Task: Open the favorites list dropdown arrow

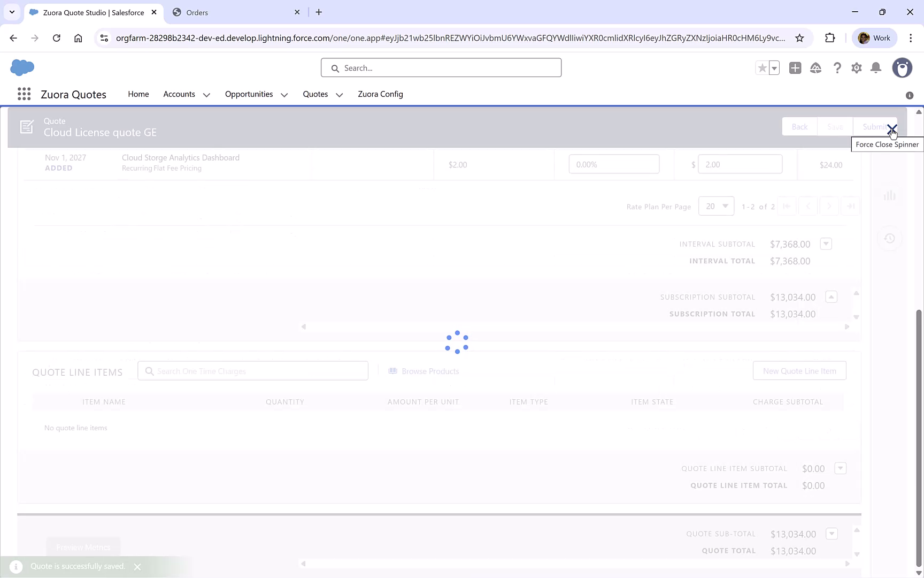Action: [x=774, y=68]
